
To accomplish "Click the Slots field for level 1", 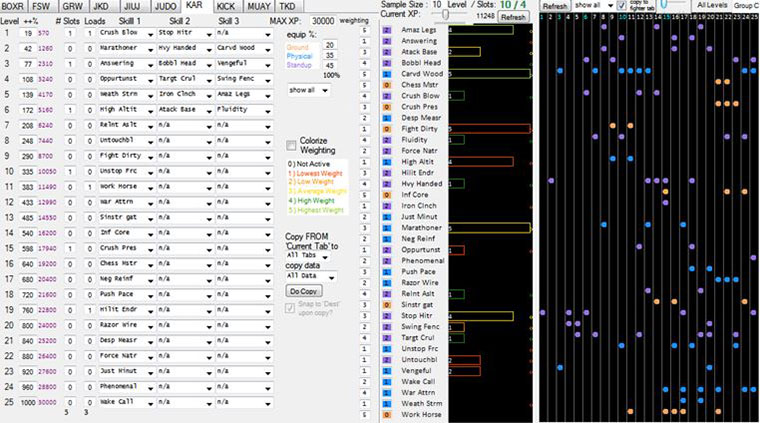I will [70, 33].
